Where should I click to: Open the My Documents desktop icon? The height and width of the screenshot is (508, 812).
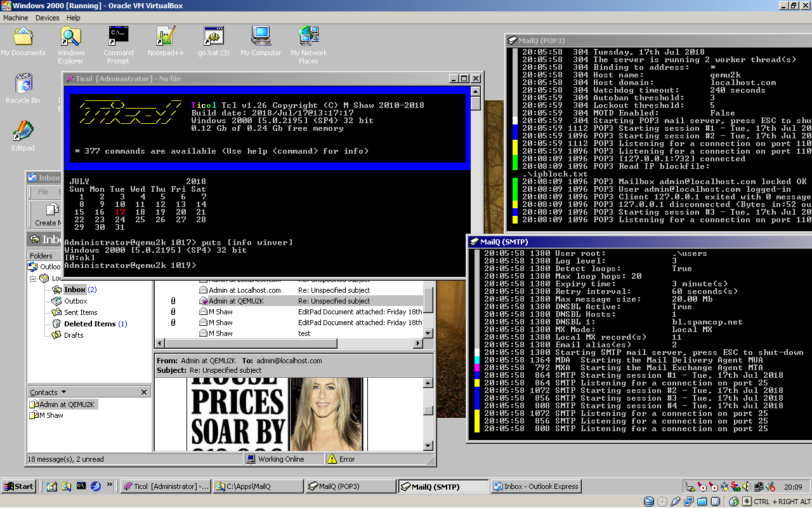[23, 43]
